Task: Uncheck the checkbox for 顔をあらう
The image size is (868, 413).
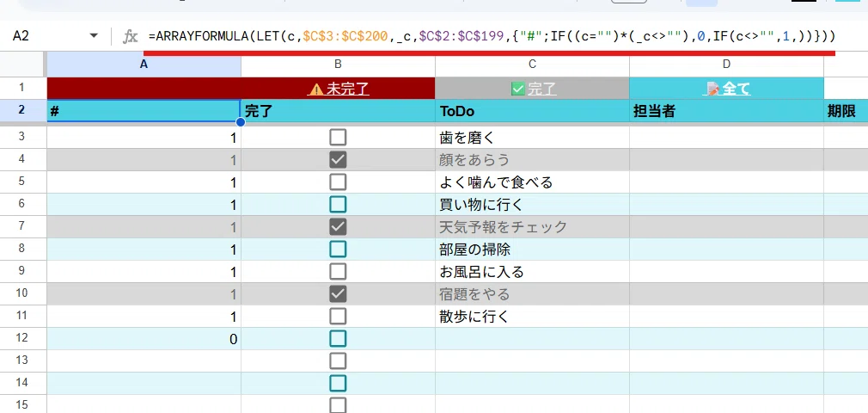Action: tap(338, 160)
